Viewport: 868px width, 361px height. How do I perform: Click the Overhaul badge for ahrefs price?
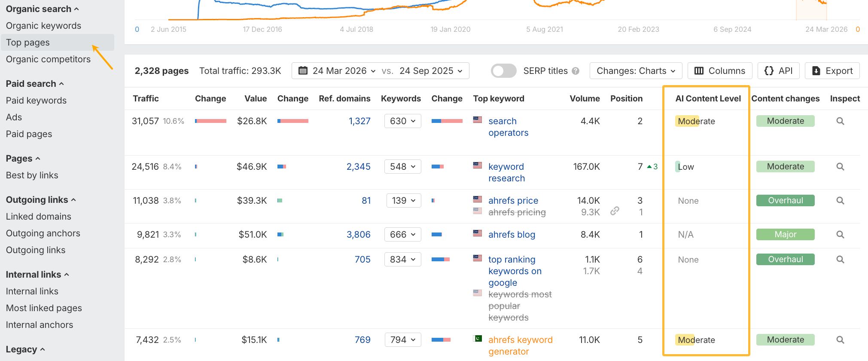[785, 201]
